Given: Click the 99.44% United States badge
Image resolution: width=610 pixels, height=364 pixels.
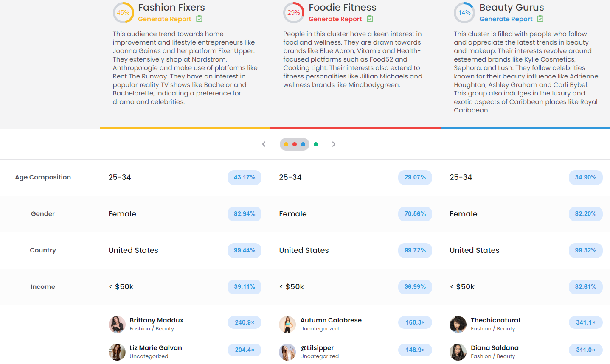Looking at the screenshot, I should pyautogui.click(x=245, y=250).
